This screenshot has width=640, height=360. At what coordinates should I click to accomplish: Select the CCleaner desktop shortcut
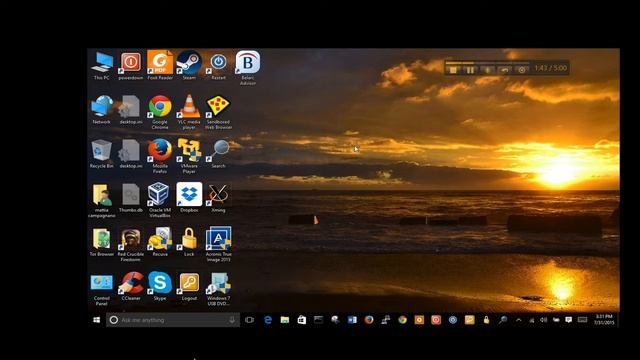[131, 286]
